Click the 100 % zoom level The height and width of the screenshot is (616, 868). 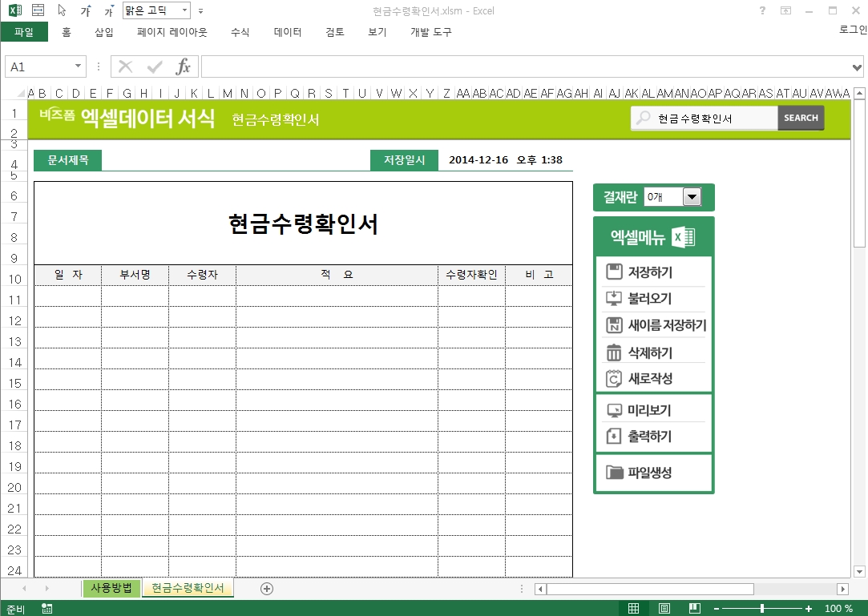tap(838, 609)
